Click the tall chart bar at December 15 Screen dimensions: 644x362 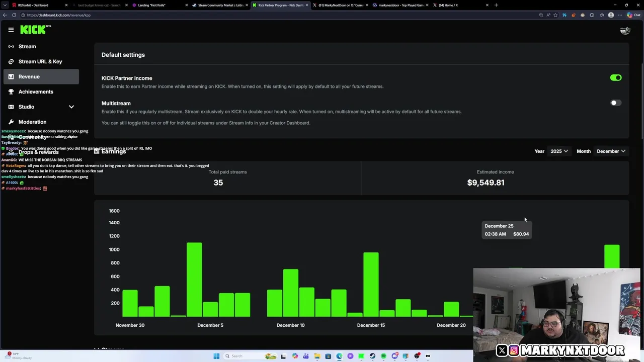point(371,285)
